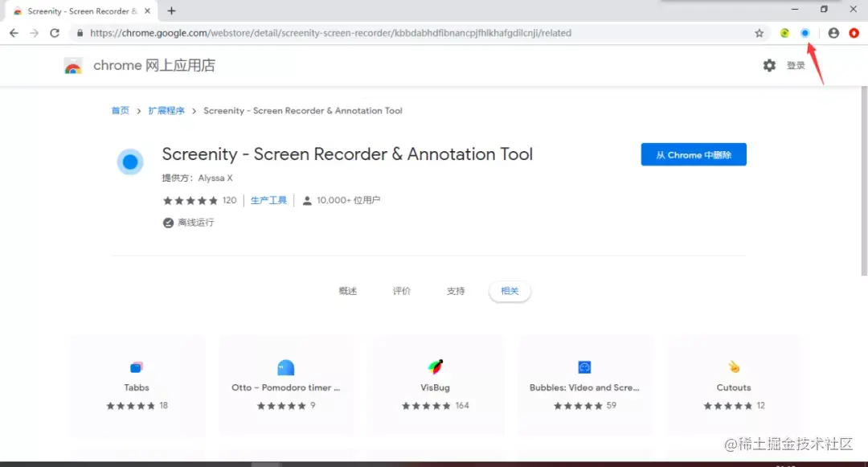868x467 pixels.
Task: Click the browser forward arrow
Action: 35,33
